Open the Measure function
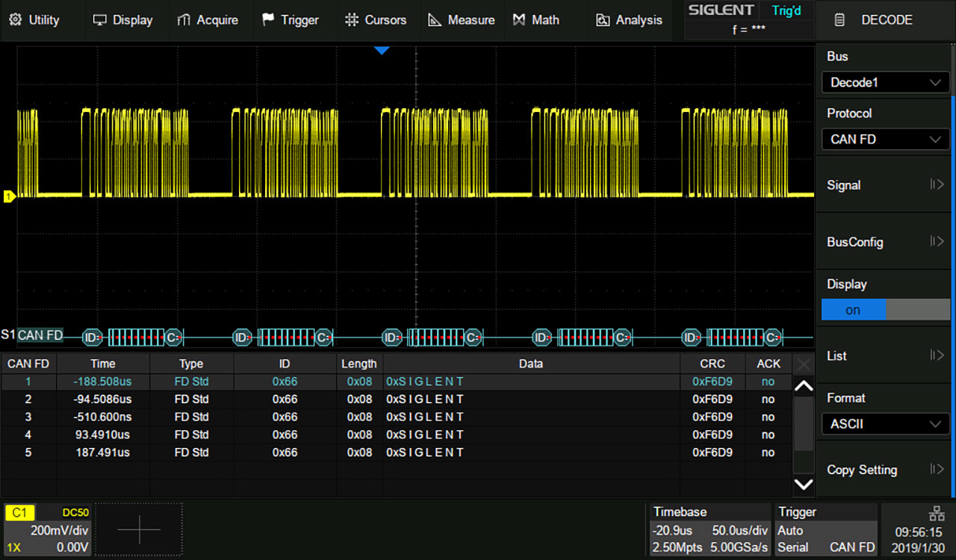This screenshot has height=560, width=956. click(462, 20)
